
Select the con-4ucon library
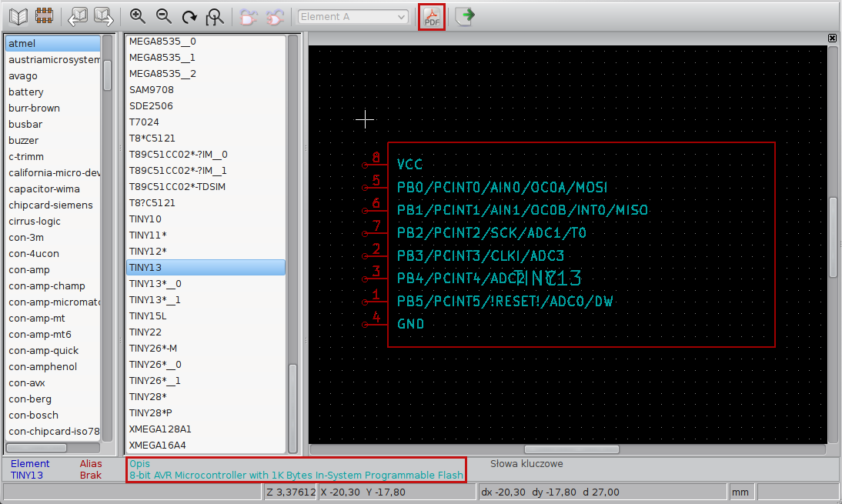pyautogui.click(x=52, y=253)
